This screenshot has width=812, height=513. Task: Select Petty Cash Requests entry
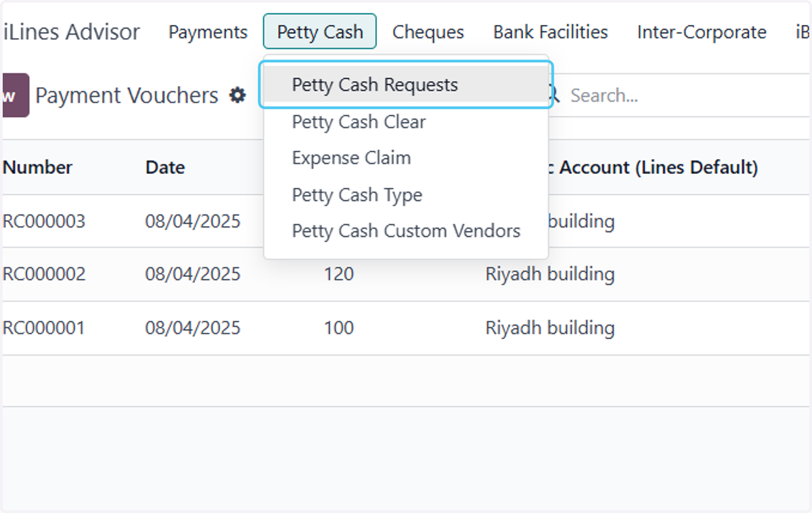pos(406,85)
